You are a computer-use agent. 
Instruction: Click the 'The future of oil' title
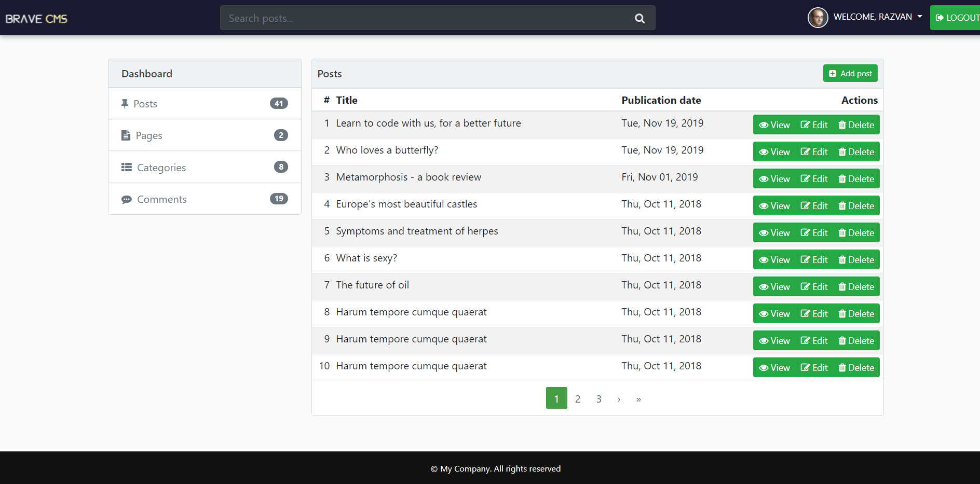pyautogui.click(x=372, y=285)
